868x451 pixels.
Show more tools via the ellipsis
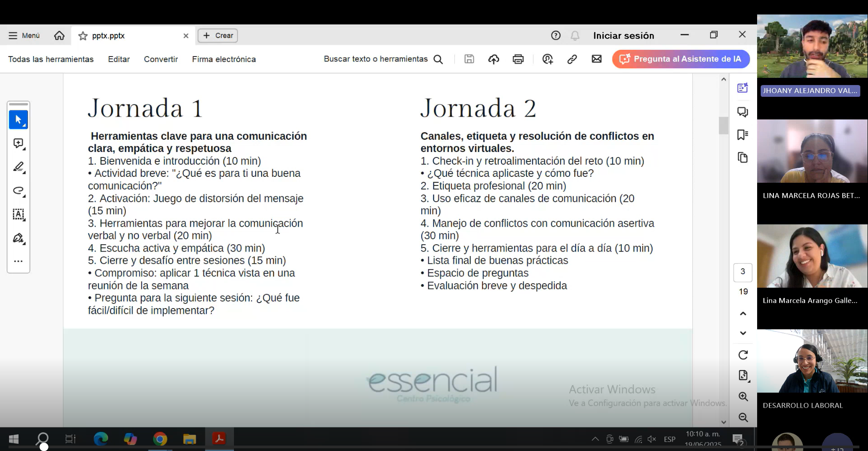(19, 261)
